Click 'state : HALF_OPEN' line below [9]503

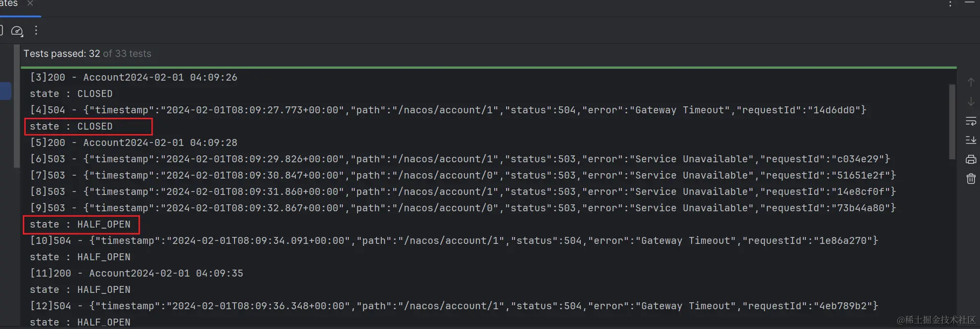click(x=80, y=224)
